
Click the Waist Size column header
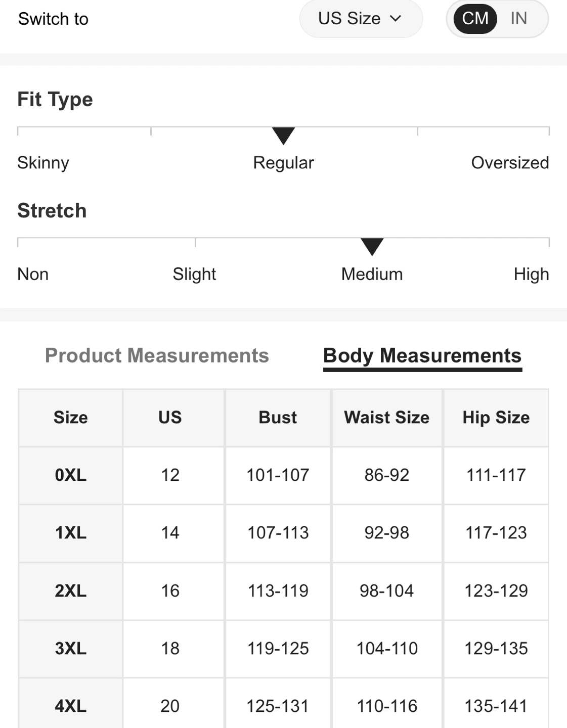click(x=387, y=418)
